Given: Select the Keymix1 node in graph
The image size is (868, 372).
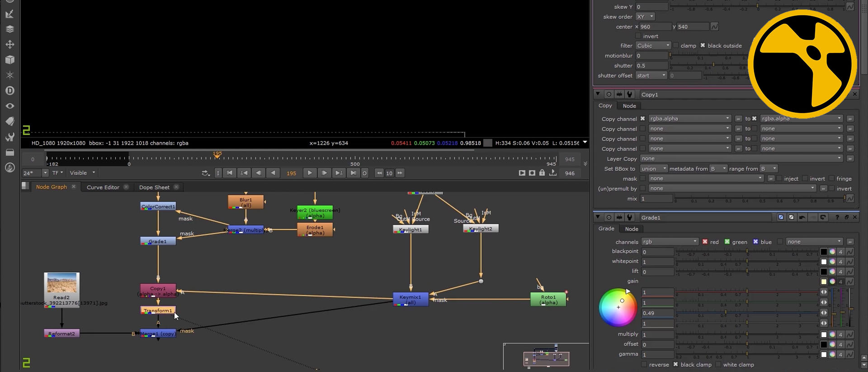Looking at the screenshot, I should (410, 299).
